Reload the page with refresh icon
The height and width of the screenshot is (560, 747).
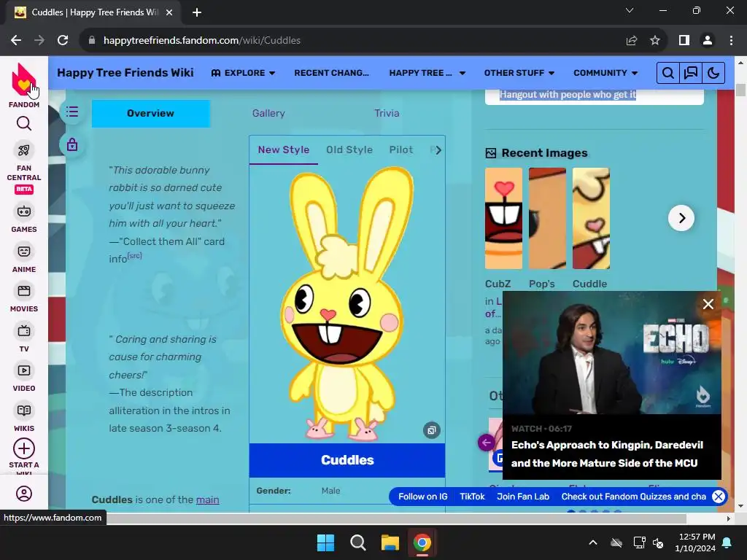click(x=63, y=41)
